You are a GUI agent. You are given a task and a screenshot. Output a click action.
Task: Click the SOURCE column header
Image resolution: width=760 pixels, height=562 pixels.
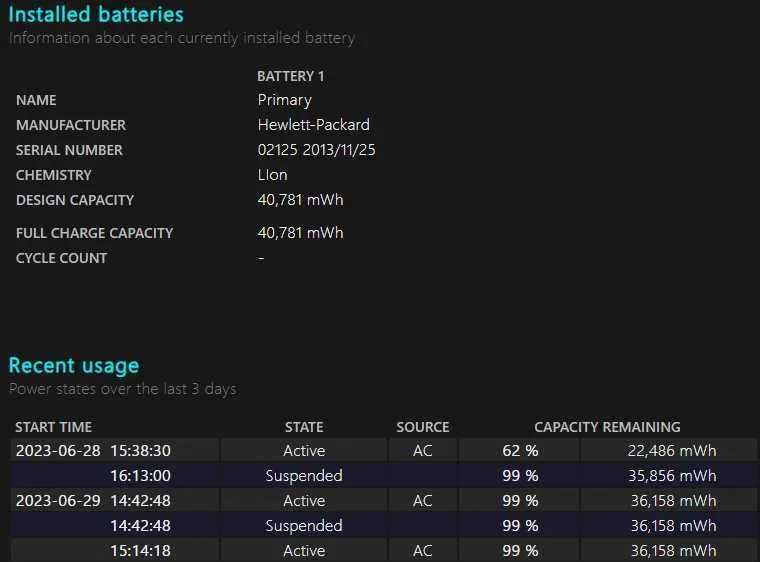(x=423, y=427)
